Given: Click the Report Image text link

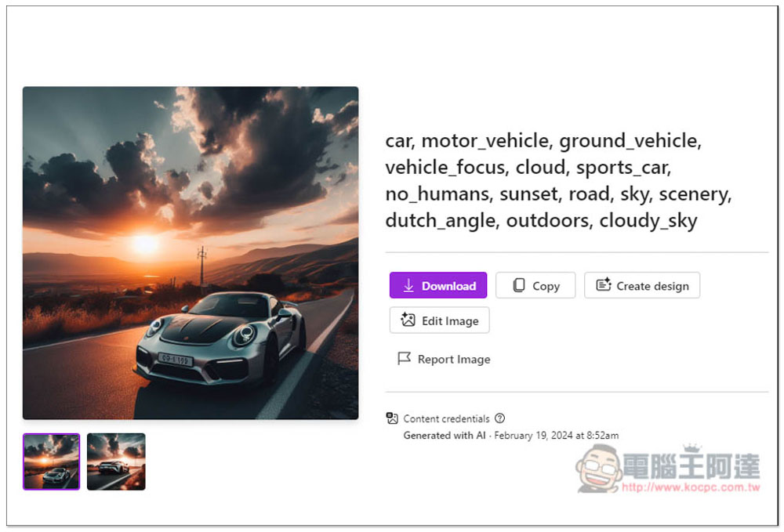Looking at the screenshot, I should click(x=454, y=359).
